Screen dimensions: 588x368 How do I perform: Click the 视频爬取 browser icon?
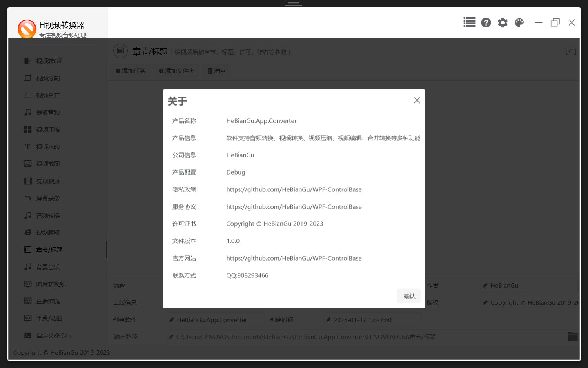tap(28, 232)
